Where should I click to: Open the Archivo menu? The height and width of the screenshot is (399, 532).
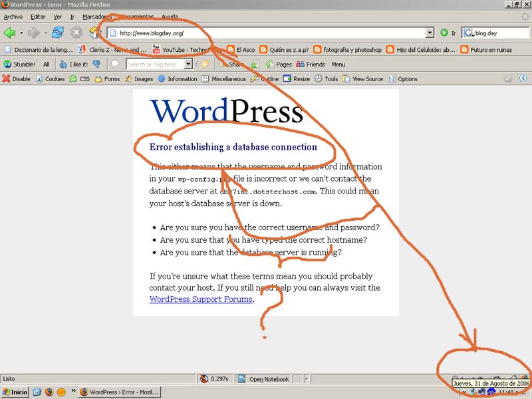click(x=13, y=16)
